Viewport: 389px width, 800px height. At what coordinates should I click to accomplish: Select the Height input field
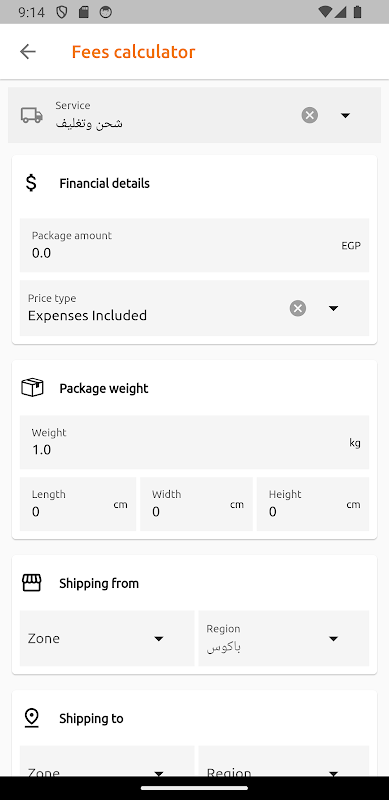pos(313,504)
